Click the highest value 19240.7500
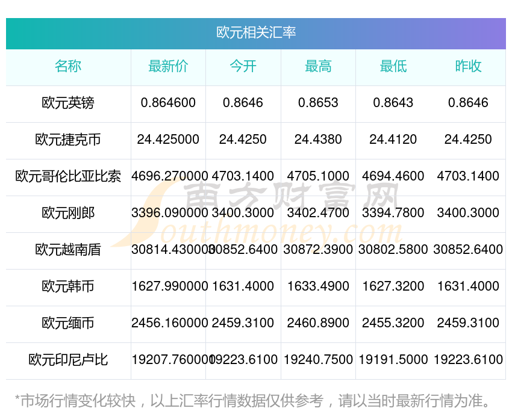The image size is (512, 420). click(x=318, y=360)
